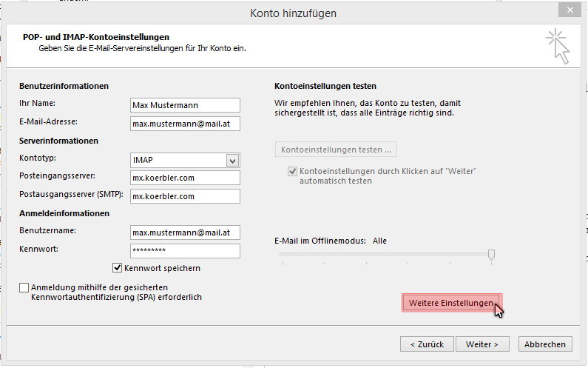Toggle automatic test on Weiter checkbox
588x368 pixels.
click(x=292, y=172)
